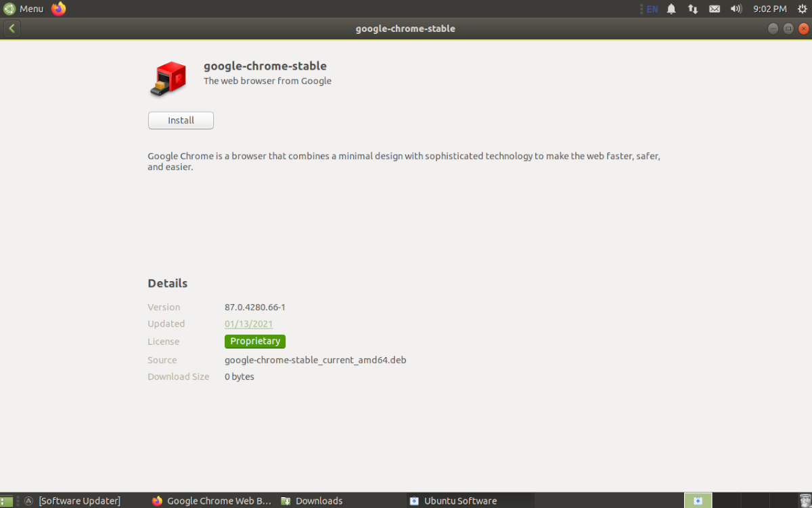Open the notifications bell indicator
The width and height of the screenshot is (812, 508).
(671, 9)
